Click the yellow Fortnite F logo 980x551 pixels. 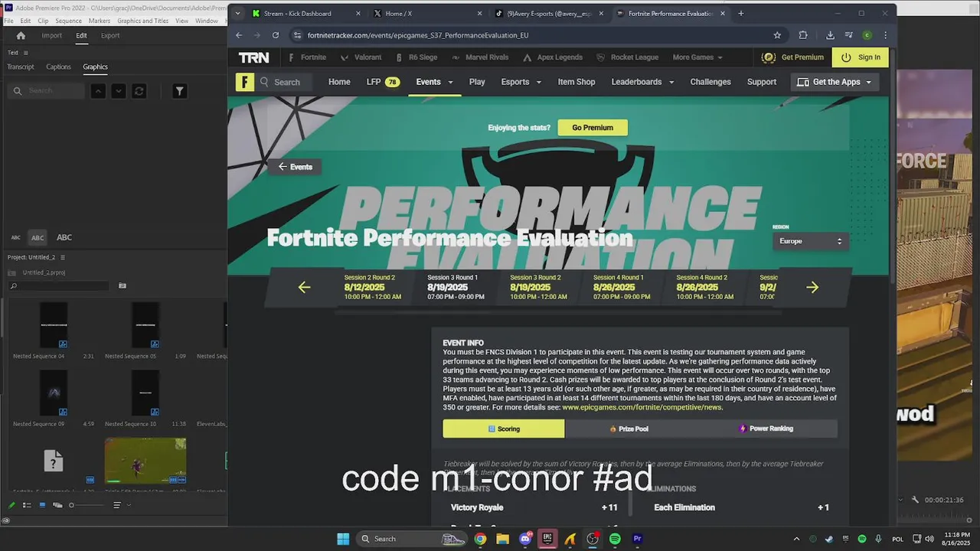245,82
